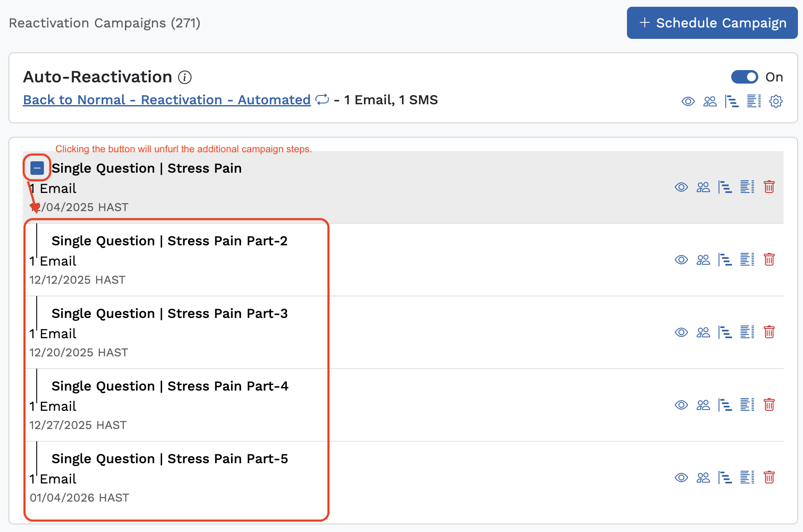Image resolution: width=803 pixels, height=532 pixels.
Task: Open timeline chart icon for Stress Pain first campaign
Action: click(x=725, y=187)
